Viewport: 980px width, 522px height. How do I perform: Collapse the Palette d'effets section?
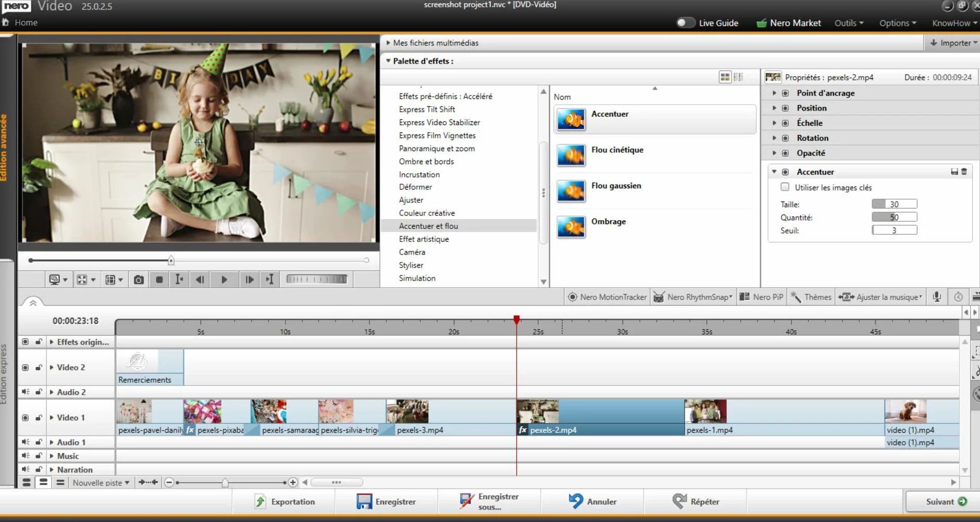(x=388, y=61)
